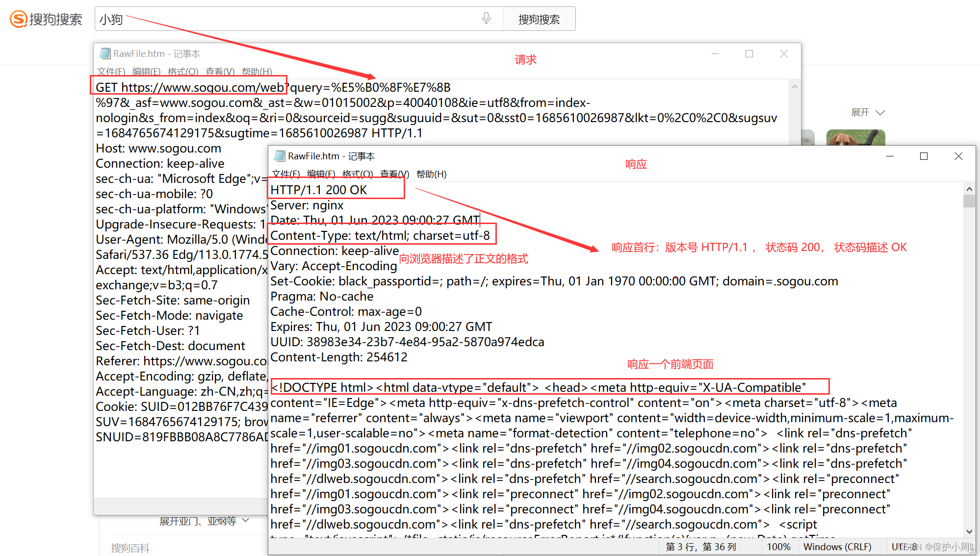The width and height of the screenshot is (980, 556).
Task: Minimize the front Notepad response window
Action: (890, 156)
